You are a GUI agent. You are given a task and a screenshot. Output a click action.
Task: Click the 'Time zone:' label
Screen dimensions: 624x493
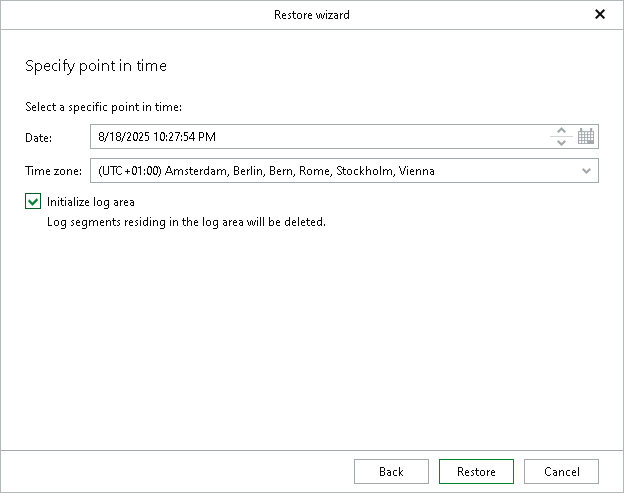tap(54, 171)
